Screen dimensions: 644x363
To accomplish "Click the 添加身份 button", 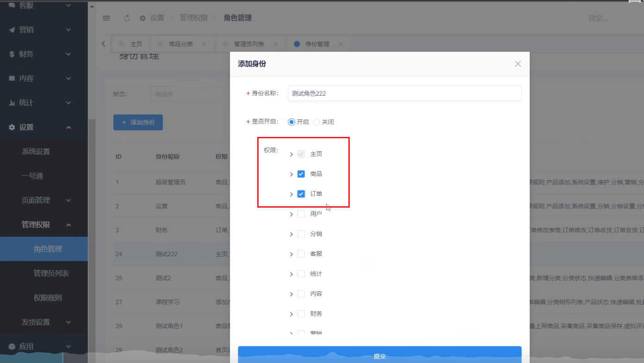I will click(x=138, y=123).
